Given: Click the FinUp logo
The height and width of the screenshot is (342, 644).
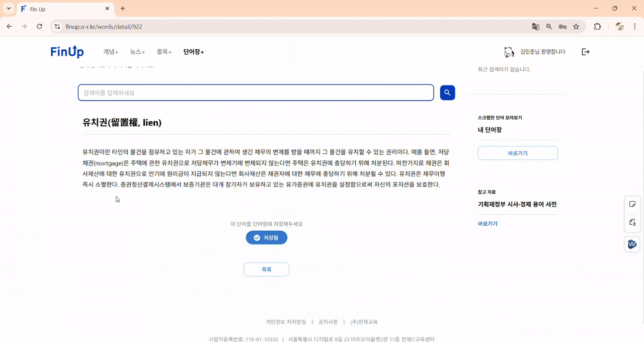Looking at the screenshot, I should pos(67,51).
